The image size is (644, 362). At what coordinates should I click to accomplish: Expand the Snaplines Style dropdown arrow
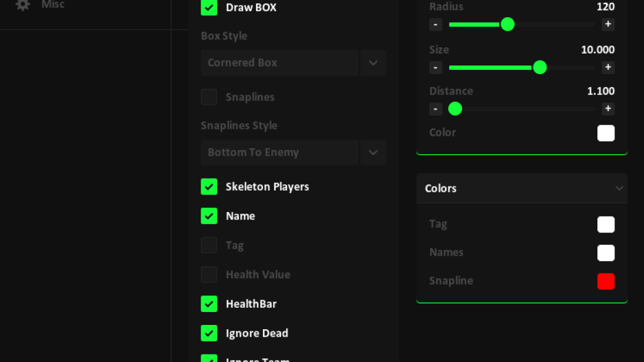coord(374,153)
